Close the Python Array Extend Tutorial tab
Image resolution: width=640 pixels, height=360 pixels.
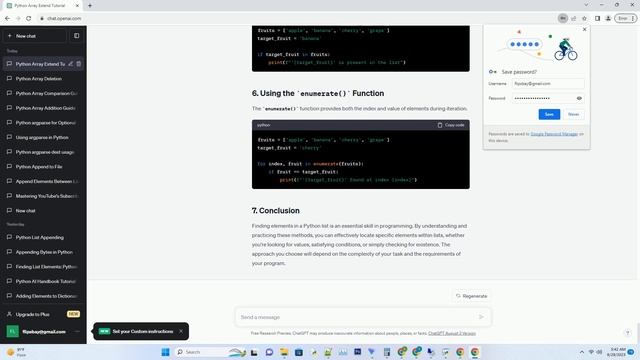(x=77, y=6)
